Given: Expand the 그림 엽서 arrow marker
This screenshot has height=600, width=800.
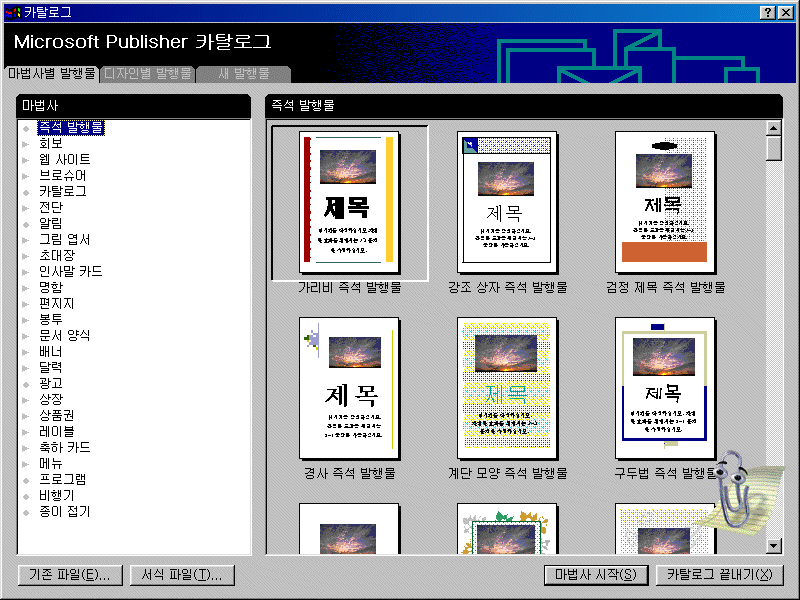Looking at the screenshot, I should click(x=26, y=240).
